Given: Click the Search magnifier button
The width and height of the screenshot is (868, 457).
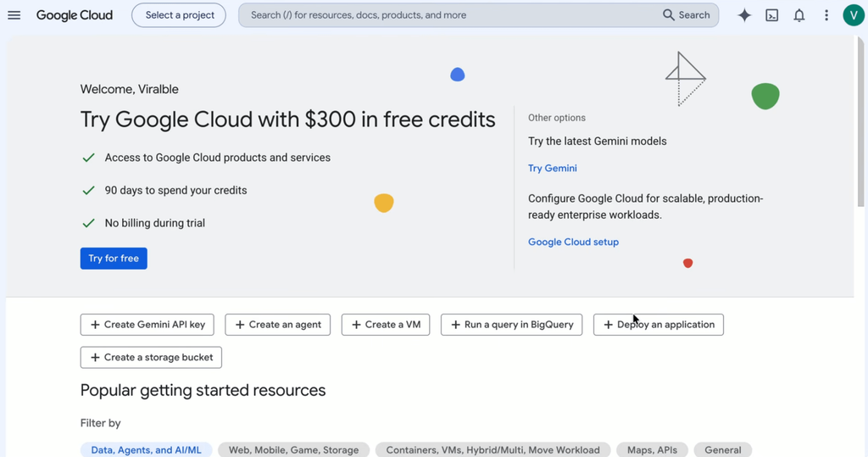Looking at the screenshot, I should tap(687, 15).
